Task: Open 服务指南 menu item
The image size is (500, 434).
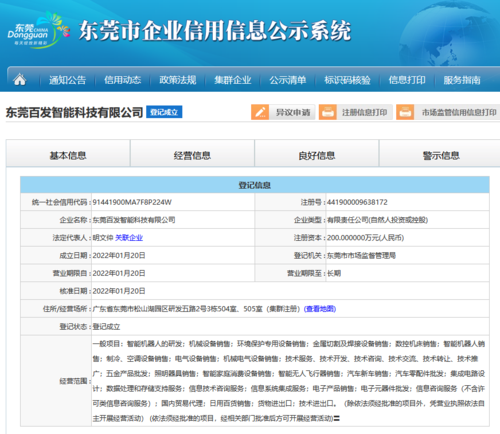Action: [x=462, y=80]
